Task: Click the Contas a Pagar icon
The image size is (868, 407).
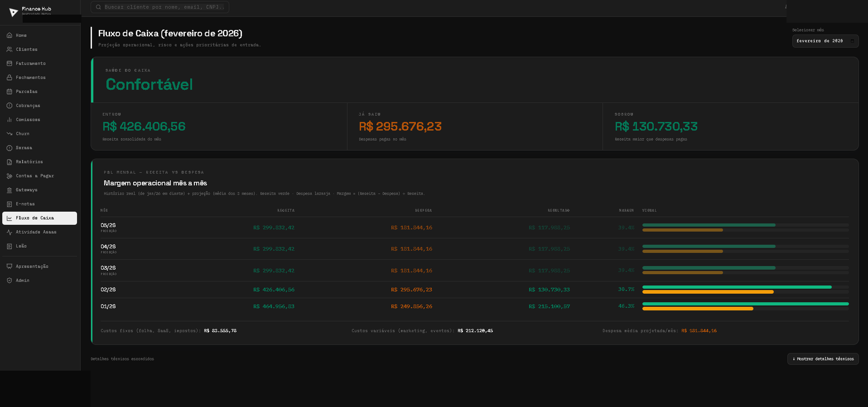Action: (9, 176)
